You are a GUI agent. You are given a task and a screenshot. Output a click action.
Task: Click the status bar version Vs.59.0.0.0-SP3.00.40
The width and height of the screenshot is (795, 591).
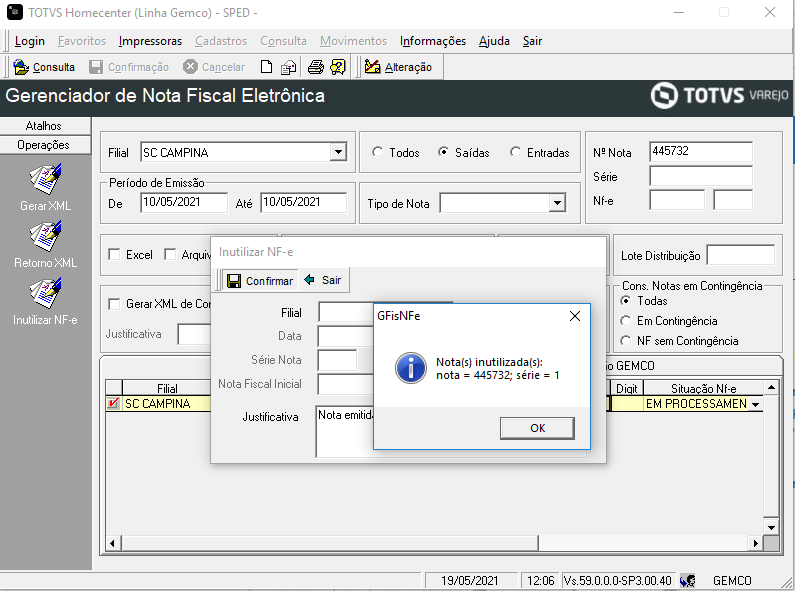(x=618, y=580)
